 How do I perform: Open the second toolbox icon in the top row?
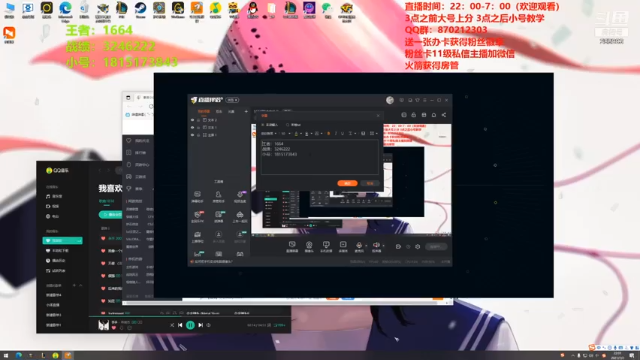218,196
